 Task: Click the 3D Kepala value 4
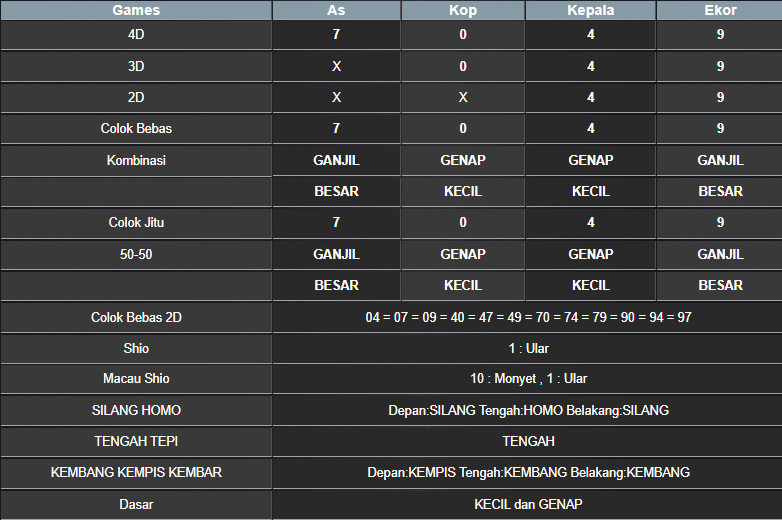point(590,66)
